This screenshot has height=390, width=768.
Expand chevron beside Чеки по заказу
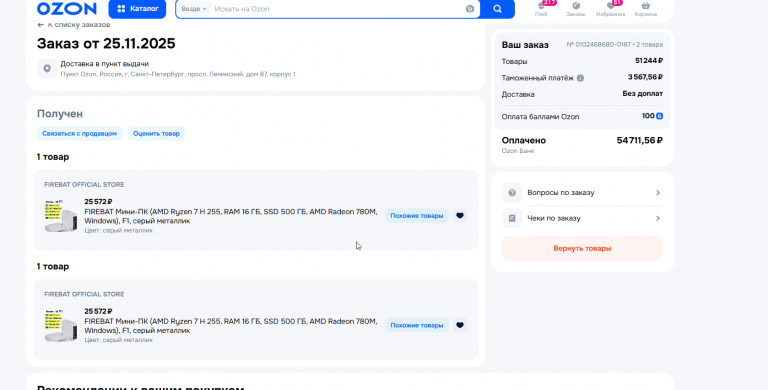(658, 218)
